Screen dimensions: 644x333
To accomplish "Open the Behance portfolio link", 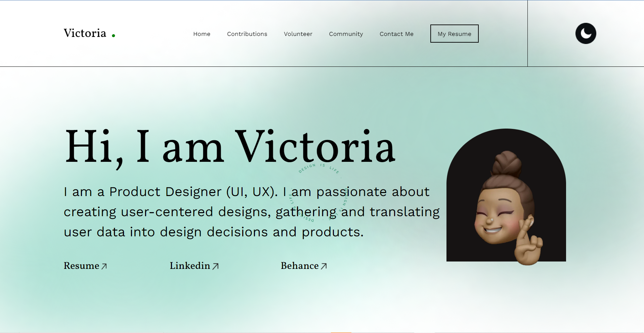I will pyautogui.click(x=299, y=266).
